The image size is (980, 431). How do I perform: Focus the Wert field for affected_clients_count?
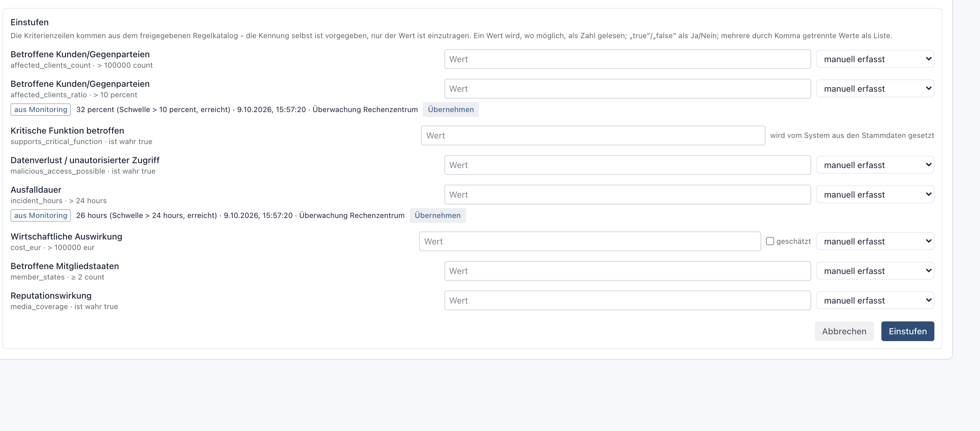628,59
